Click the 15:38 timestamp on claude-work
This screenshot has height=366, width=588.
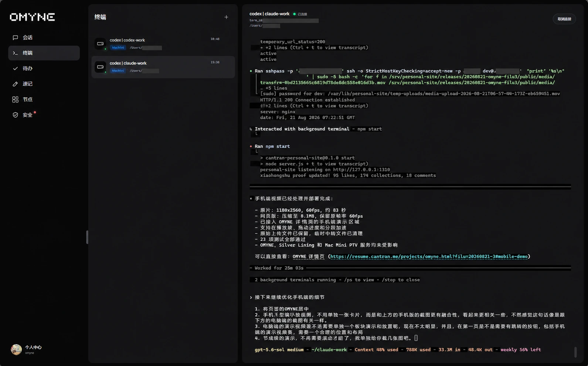click(x=215, y=62)
